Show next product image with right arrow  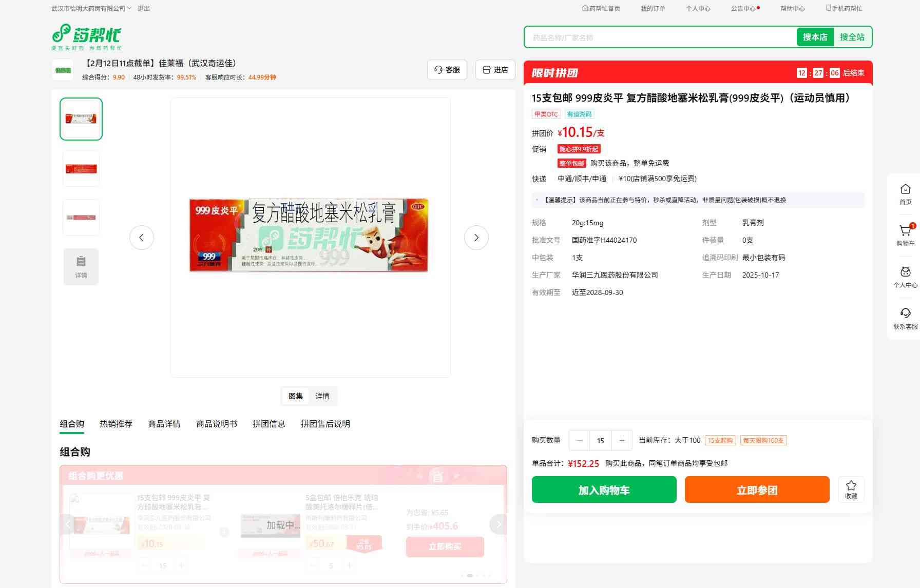click(x=476, y=238)
